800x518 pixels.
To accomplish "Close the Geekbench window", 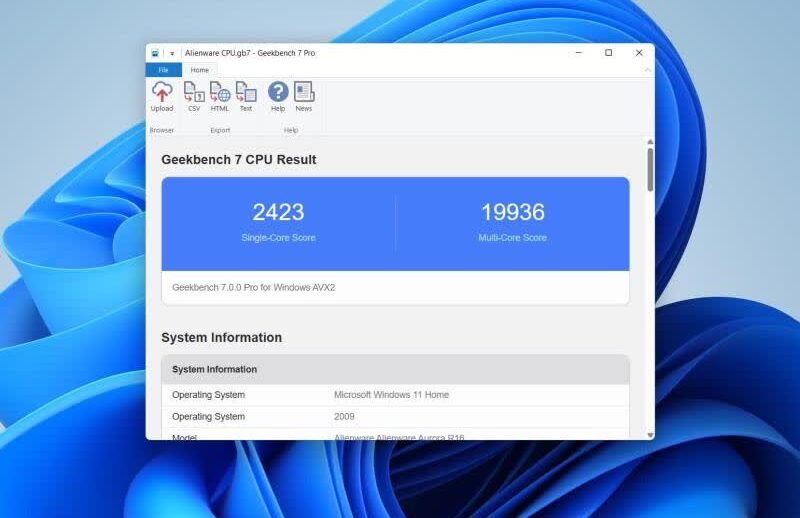I will 639,53.
